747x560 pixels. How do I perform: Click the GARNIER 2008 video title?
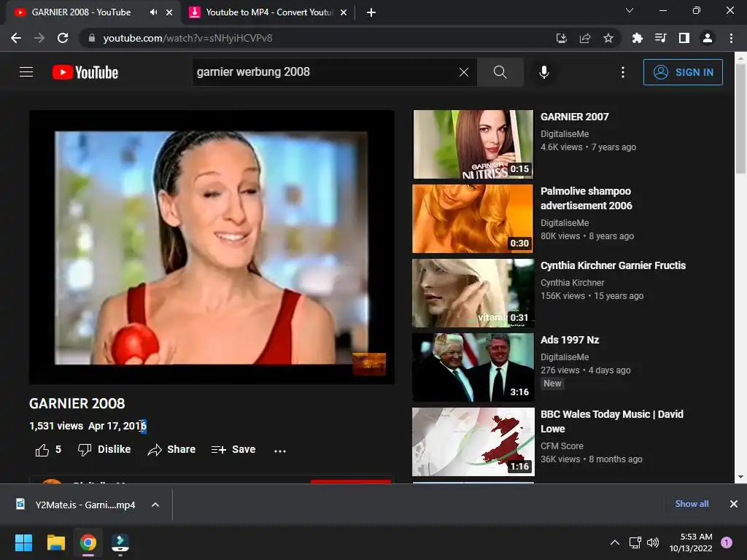coord(77,403)
